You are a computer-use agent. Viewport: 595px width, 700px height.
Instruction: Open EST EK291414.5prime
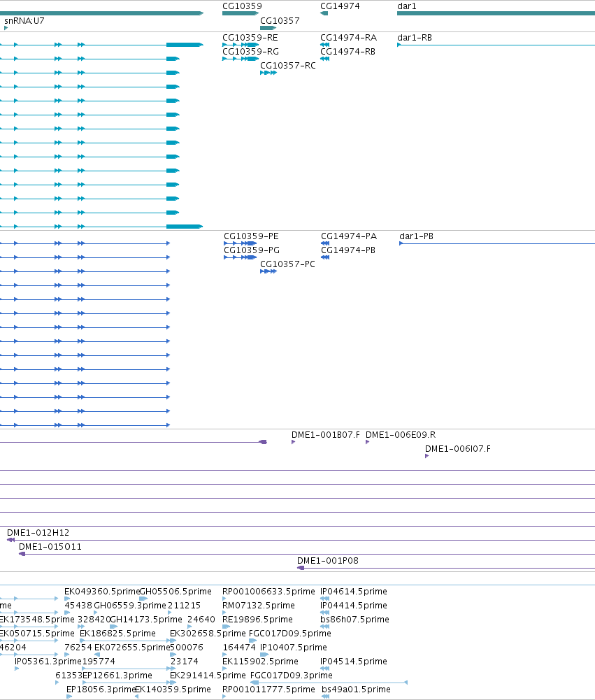pos(208,676)
